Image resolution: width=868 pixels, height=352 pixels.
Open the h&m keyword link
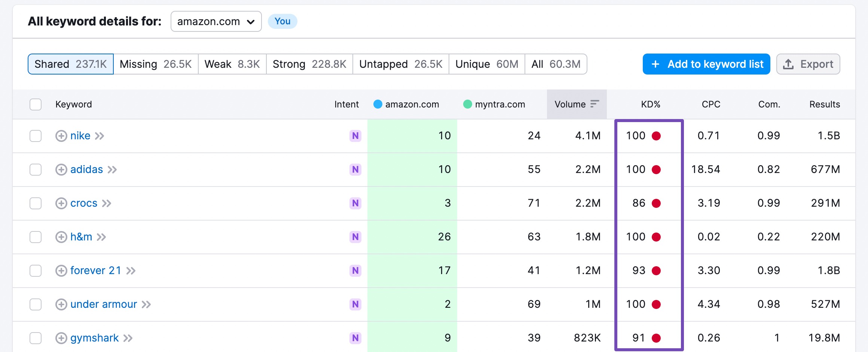(81, 237)
